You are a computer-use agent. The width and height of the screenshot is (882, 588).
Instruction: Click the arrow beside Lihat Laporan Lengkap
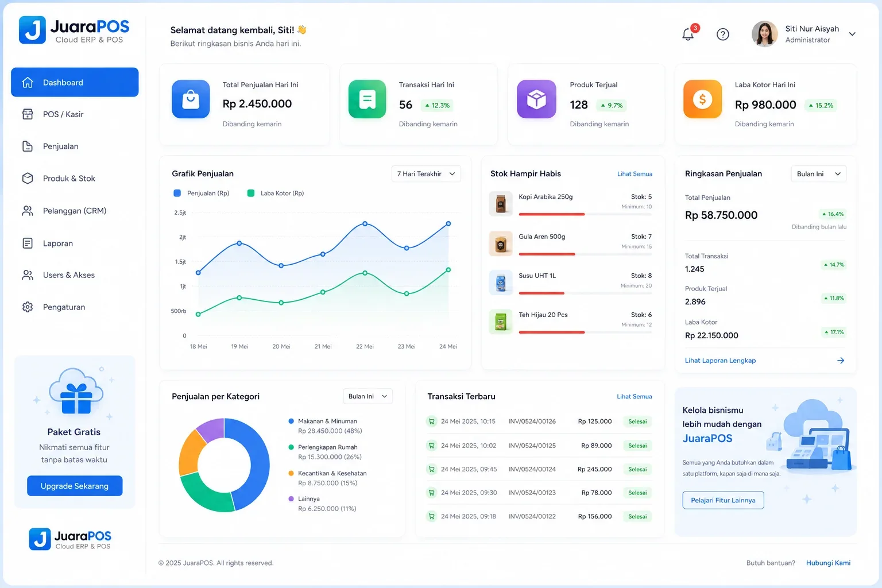pos(841,361)
